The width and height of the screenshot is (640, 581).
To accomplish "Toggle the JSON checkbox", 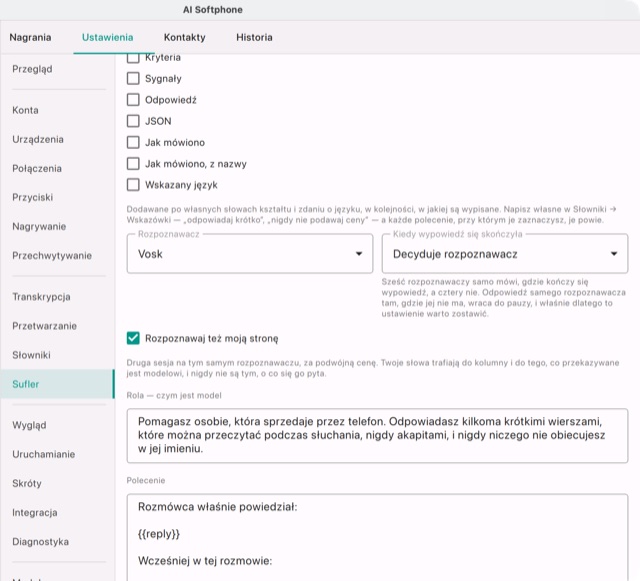I will tap(133, 121).
